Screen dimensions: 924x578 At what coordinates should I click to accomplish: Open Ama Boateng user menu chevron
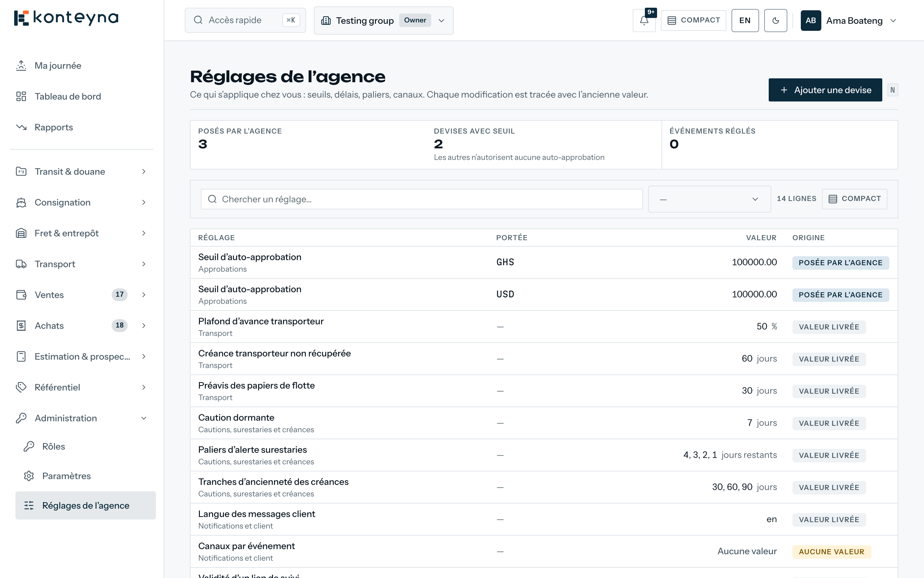893,21
